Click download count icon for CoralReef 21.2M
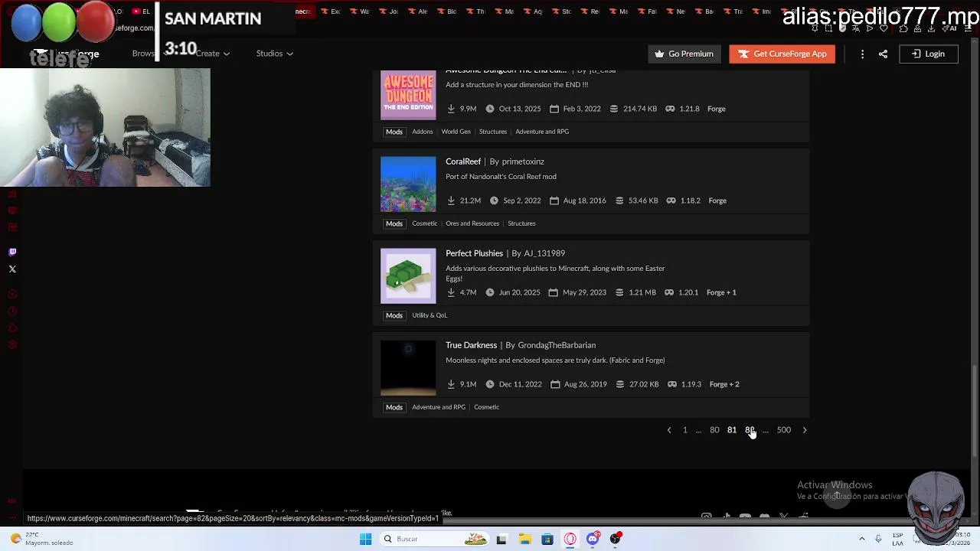 click(451, 201)
